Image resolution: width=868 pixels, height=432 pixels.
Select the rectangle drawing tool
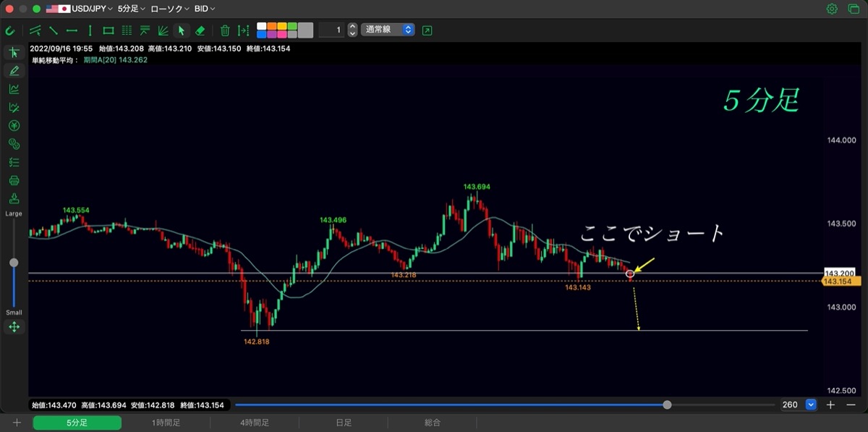[109, 30]
